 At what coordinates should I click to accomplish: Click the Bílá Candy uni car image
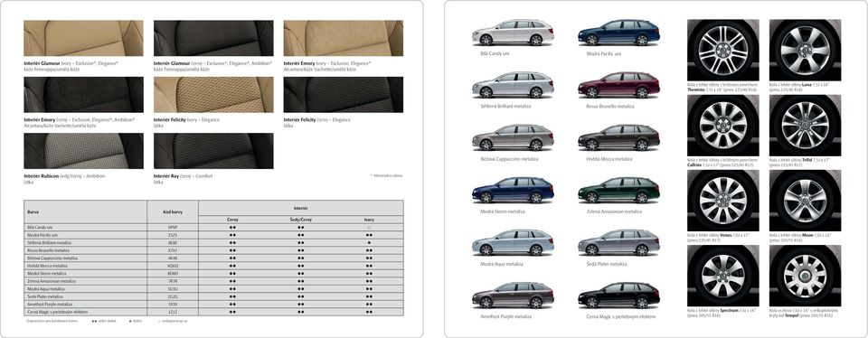pyautogui.click(x=513, y=33)
